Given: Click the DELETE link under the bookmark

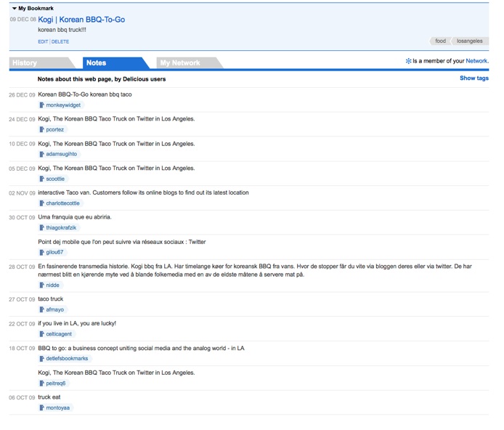Looking at the screenshot, I should tap(60, 42).
